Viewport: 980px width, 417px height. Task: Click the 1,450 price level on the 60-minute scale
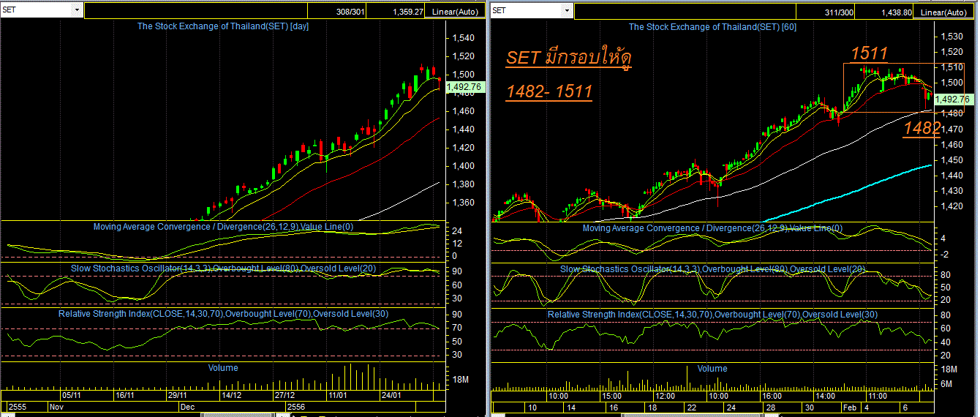click(x=953, y=159)
